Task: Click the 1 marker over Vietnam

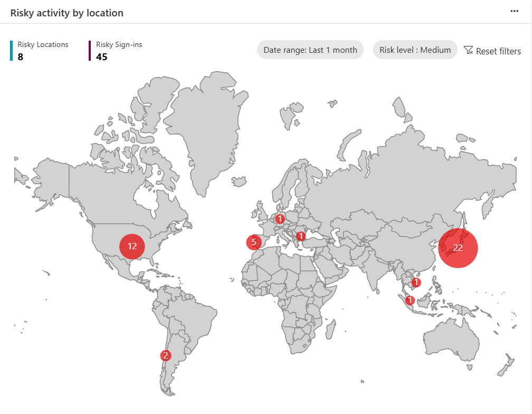Action: 416,283
